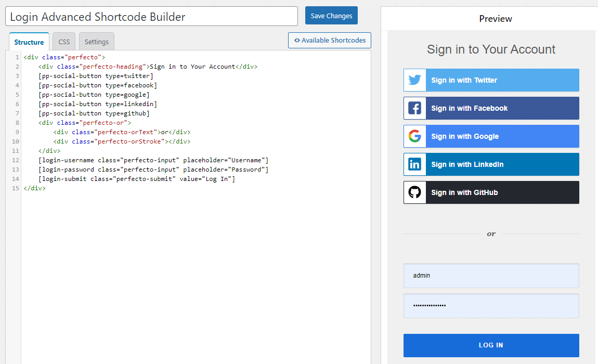This screenshot has height=364, width=598.
Task: Click Sign in with Google label
Action: pyautogui.click(x=465, y=137)
